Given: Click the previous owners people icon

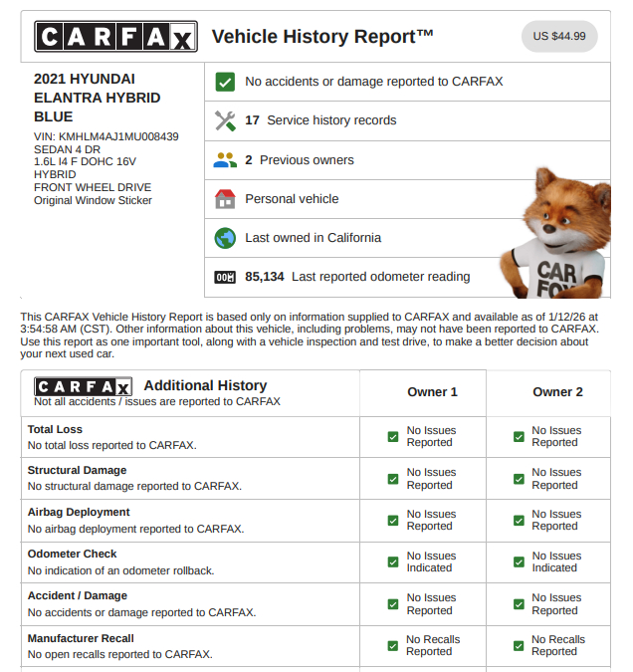Looking at the screenshot, I should pos(225,160).
